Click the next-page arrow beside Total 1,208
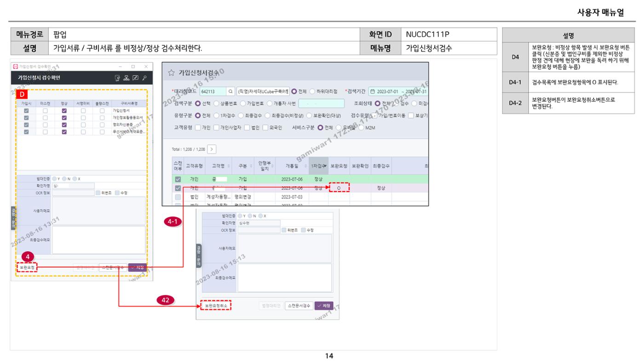The width and height of the screenshot is (644, 362). [213, 149]
